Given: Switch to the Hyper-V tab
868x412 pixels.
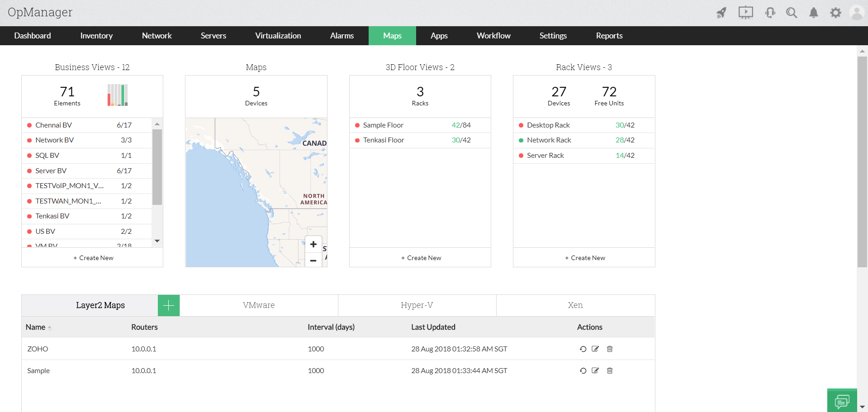Looking at the screenshot, I should (417, 305).
